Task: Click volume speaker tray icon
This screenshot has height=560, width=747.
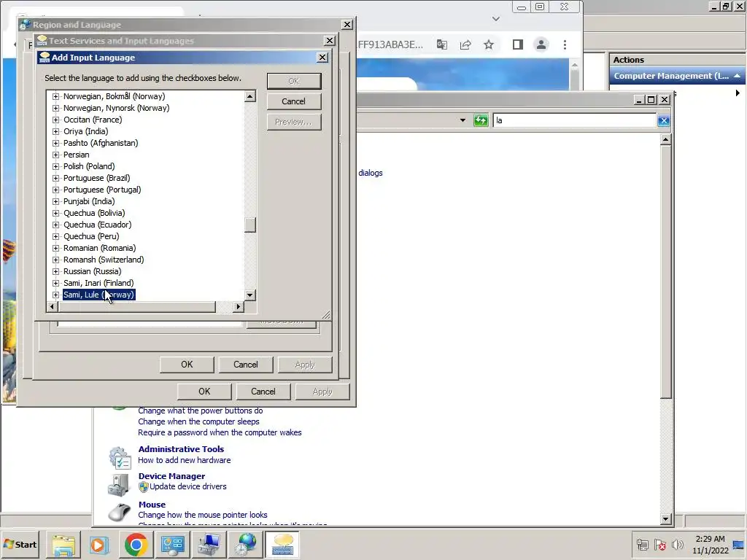Action: (677, 544)
